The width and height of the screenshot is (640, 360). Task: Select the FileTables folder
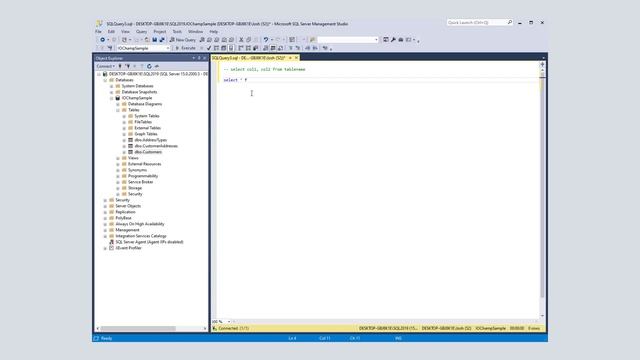pyautogui.click(x=143, y=122)
